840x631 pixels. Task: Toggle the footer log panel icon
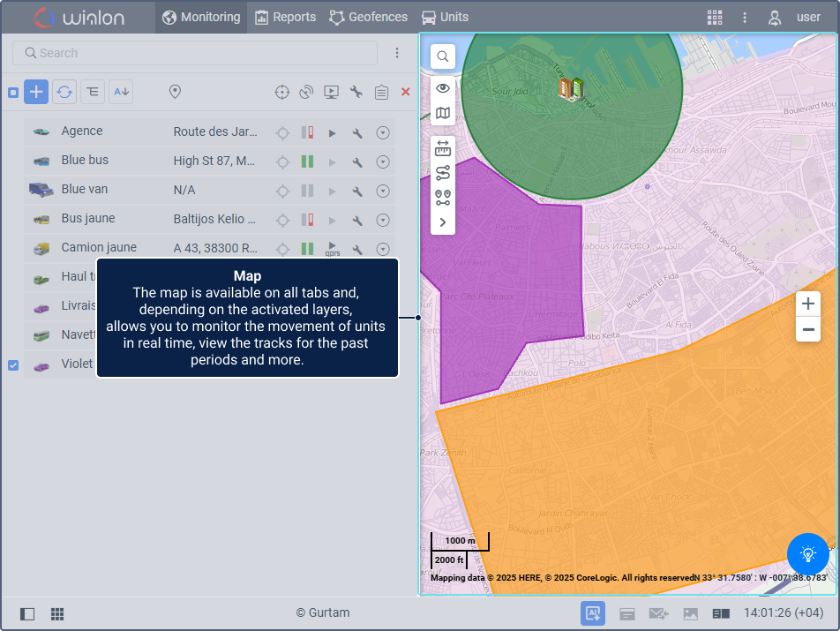point(721,614)
